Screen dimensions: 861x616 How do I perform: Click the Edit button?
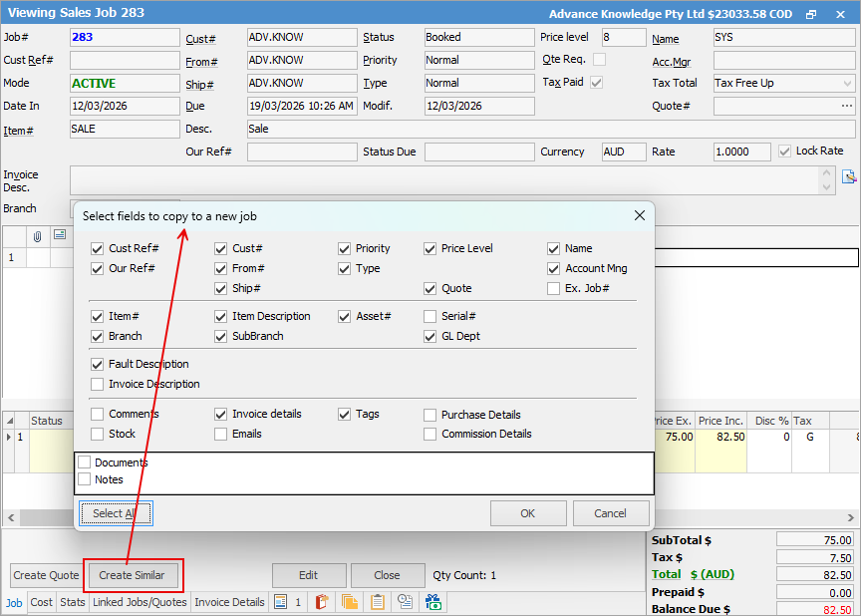tap(309, 575)
